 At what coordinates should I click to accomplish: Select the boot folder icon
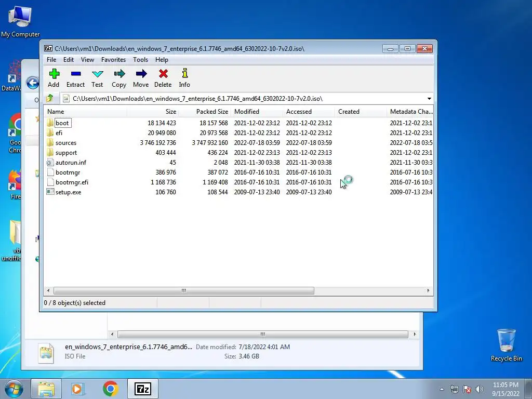coord(50,123)
